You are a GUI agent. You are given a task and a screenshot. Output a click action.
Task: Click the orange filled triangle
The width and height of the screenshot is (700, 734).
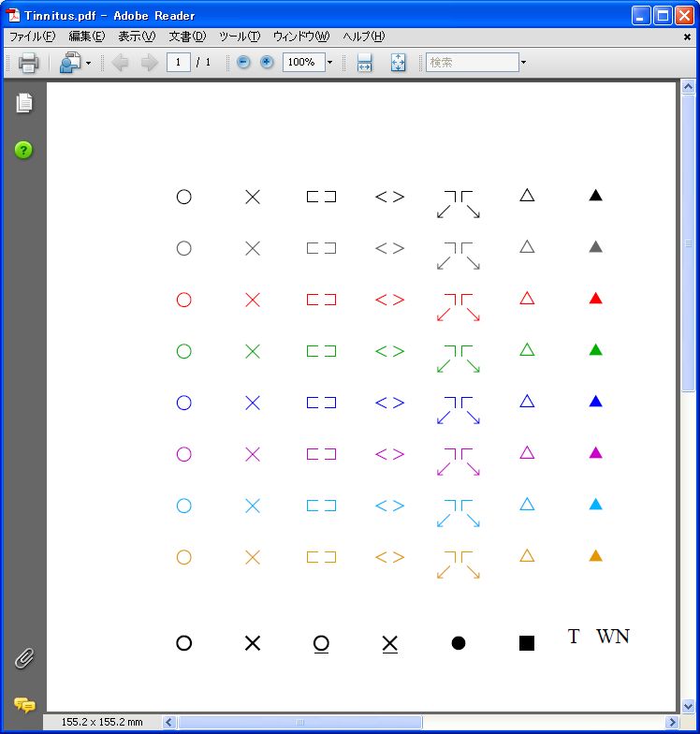595,556
